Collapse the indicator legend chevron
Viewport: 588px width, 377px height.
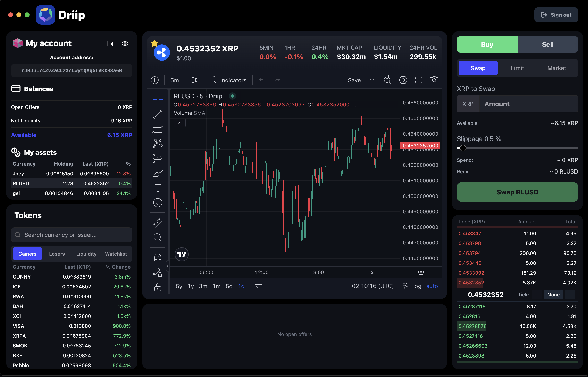180,123
